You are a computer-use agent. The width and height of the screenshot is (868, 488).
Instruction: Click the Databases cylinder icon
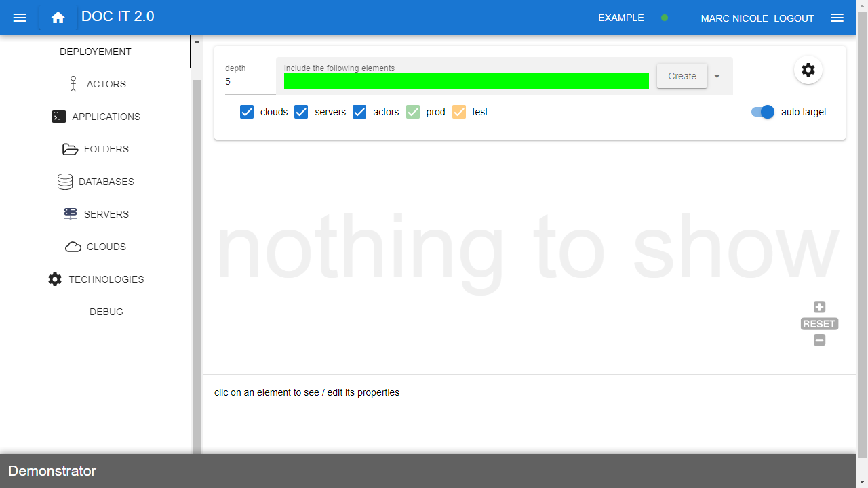coord(65,182)
